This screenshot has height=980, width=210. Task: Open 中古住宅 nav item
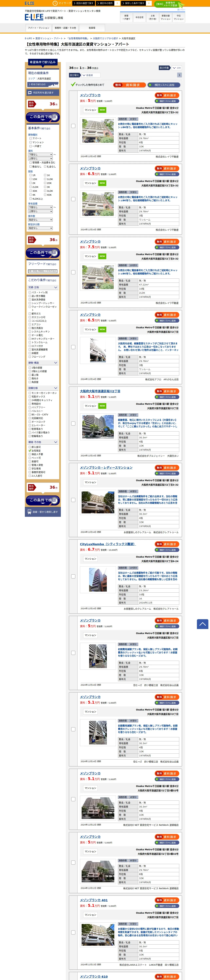(140, 17)
